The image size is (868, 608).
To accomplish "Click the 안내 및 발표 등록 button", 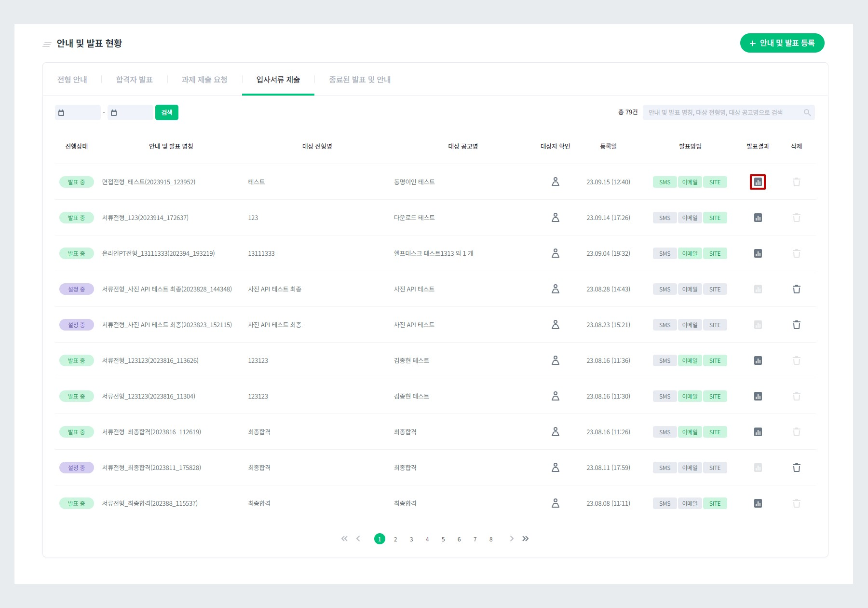I will click(x=782, y=43).
